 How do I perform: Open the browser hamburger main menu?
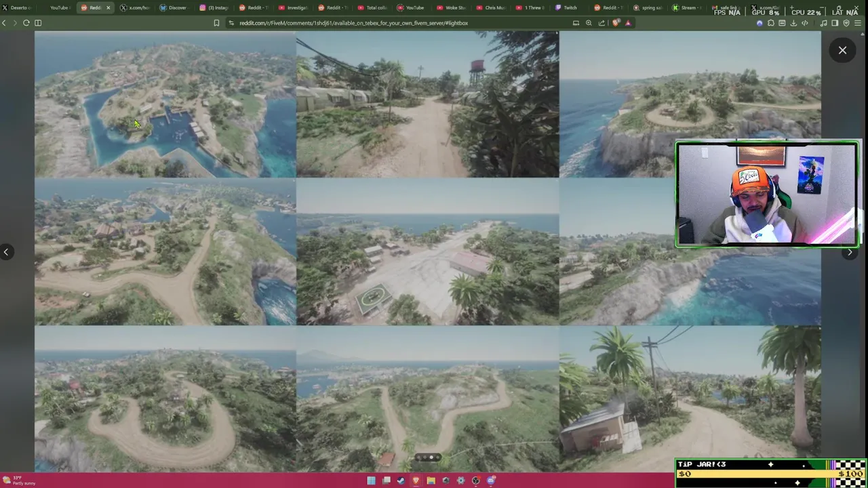pos(858,23)
